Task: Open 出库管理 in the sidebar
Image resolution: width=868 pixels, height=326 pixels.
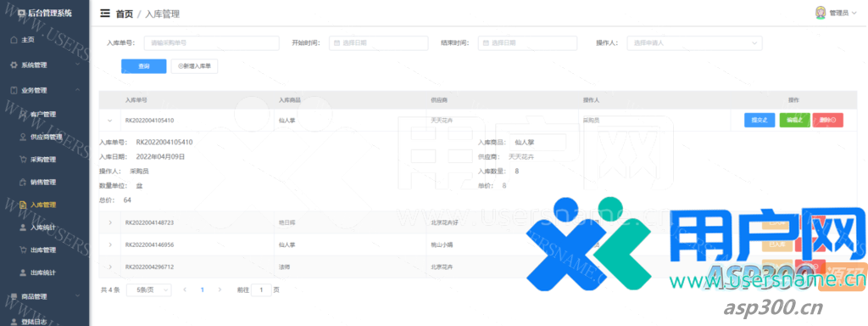Action: (44, 250)
